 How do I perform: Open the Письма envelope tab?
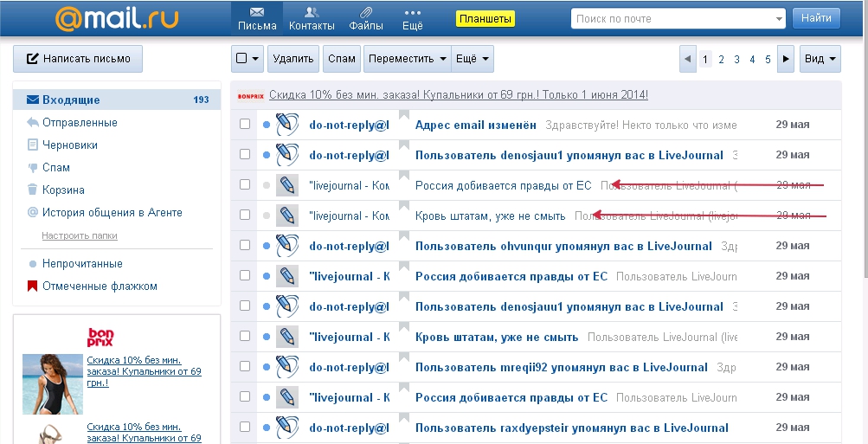[257, 19]
